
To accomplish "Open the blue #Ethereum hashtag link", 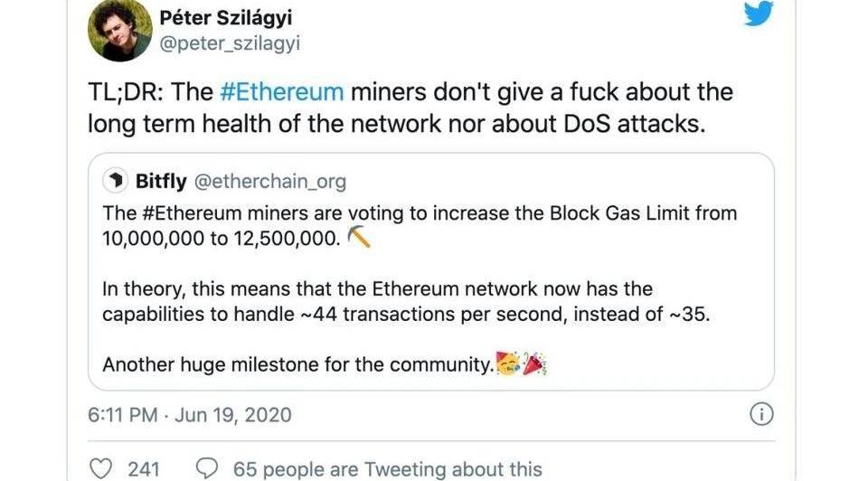I will click(x=282, y=91).
